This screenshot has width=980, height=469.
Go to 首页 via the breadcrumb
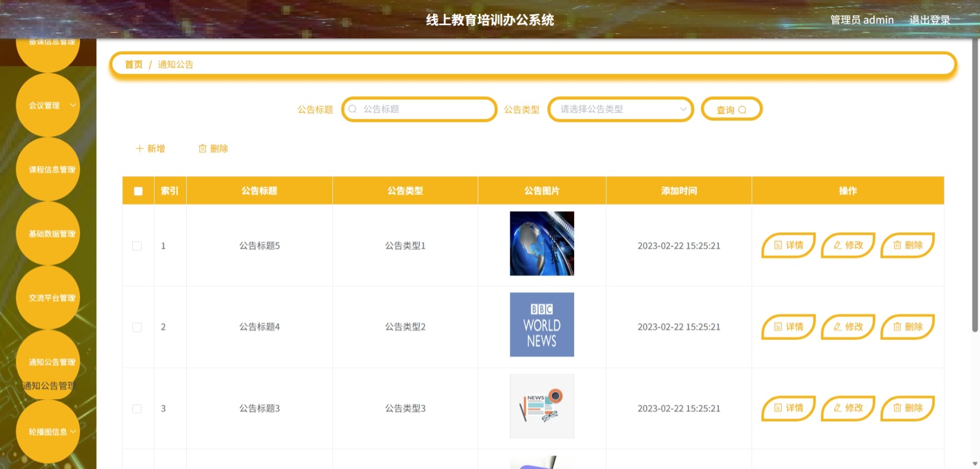click(x=133, y=64)
